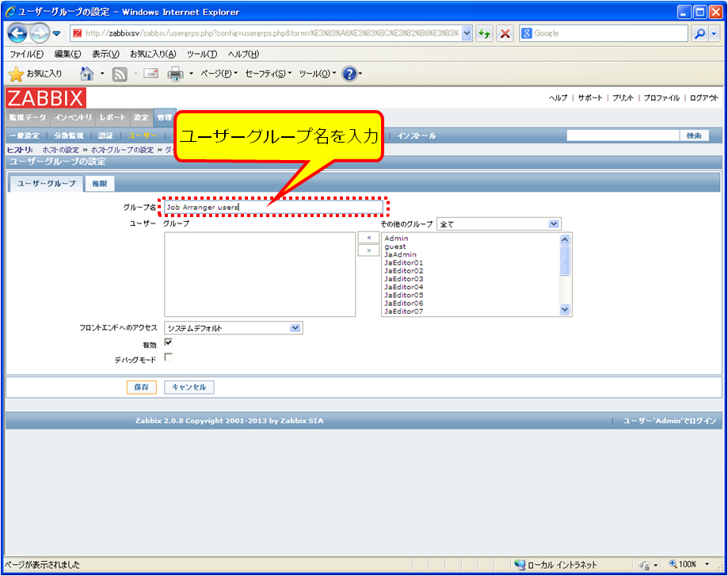This screenshot has height=576, width=728.
Task: Open the 管理 main menu
Action: click(x=164, y=117)
